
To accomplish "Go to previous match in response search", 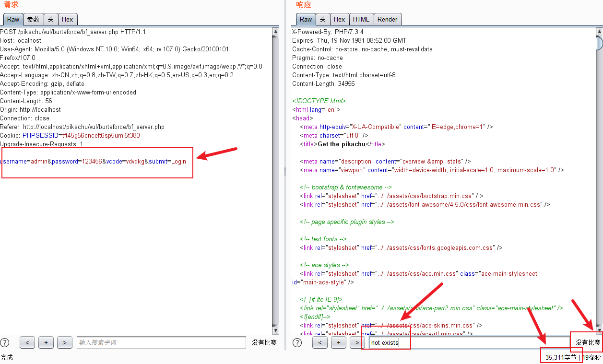I will point(320,342).
